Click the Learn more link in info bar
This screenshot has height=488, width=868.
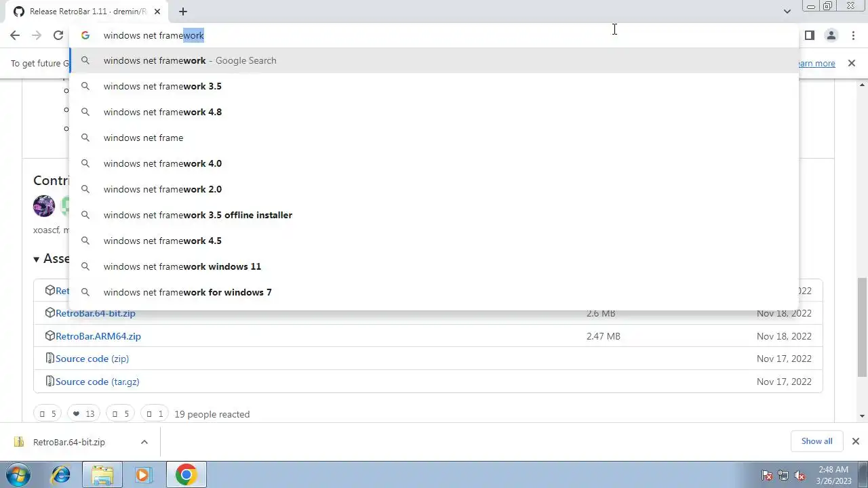tap(816, 63)
